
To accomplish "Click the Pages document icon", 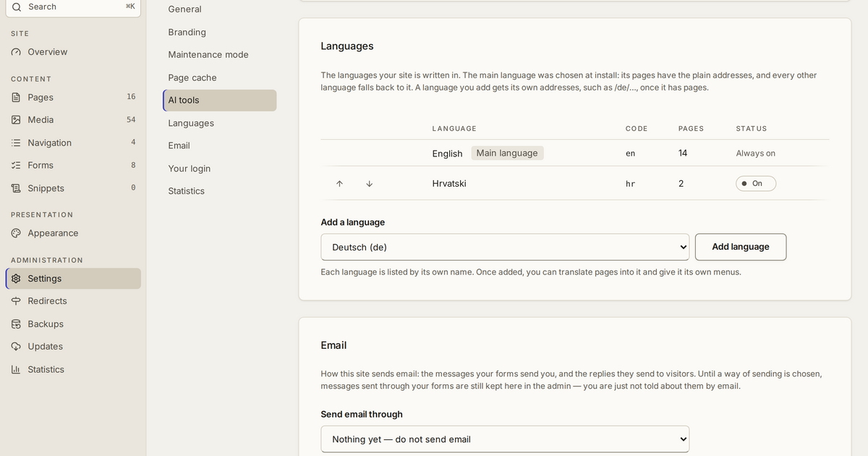I will pyautogui.click(x=16, y=98).
